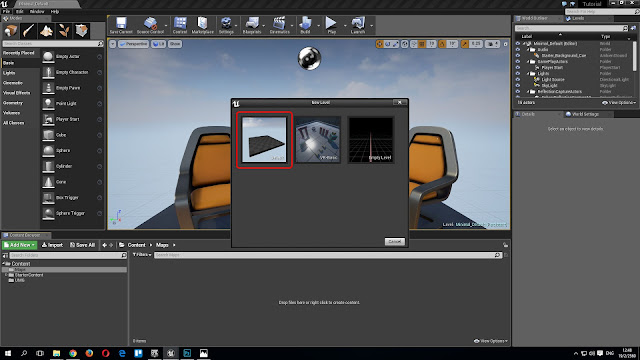
Task: Choose VR-Basic level template thumbnail
Action: (x=318, y=140)
